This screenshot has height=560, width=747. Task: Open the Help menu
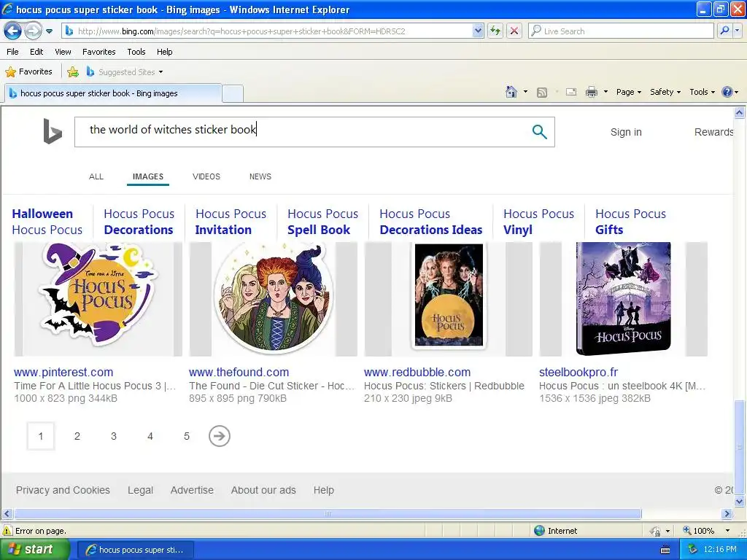click(164, 52)
